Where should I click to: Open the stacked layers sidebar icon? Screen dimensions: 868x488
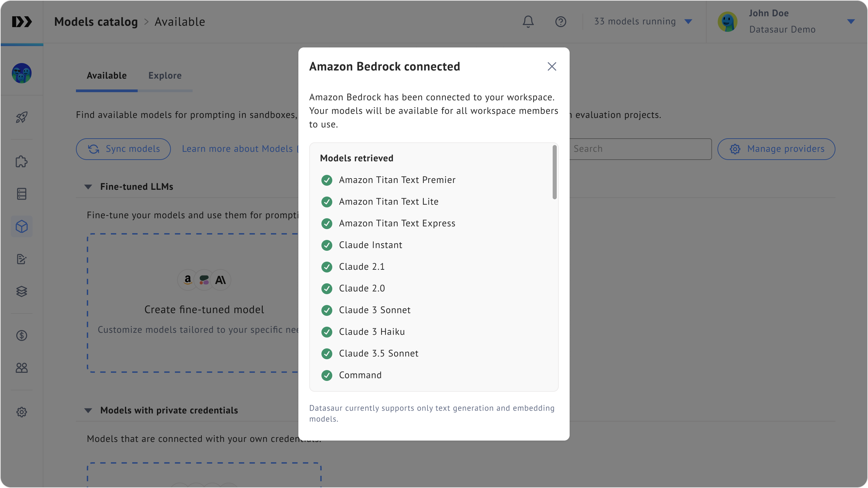coord(22,291)
